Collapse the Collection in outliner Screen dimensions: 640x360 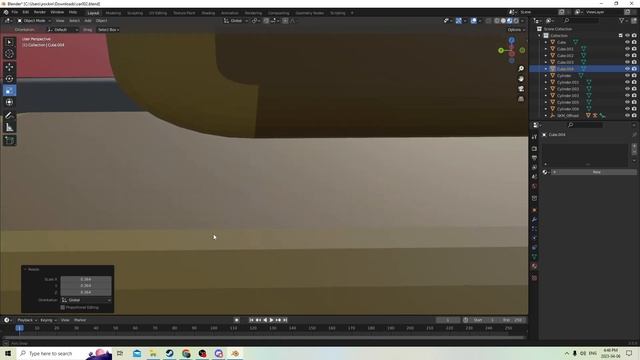coord(540,36)
